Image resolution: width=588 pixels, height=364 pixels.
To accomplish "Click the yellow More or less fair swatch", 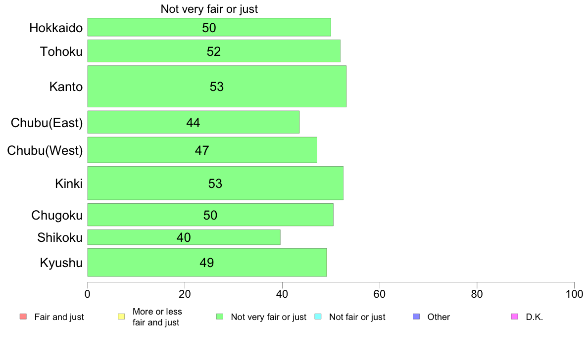I will click(x=121, y=317).
